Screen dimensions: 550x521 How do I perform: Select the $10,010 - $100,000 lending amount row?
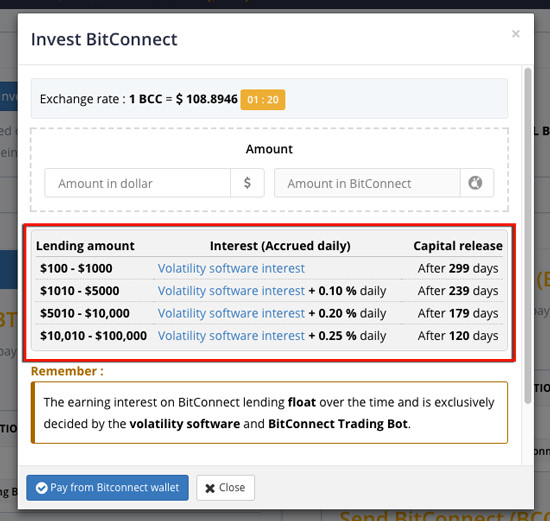coord(269,336)
